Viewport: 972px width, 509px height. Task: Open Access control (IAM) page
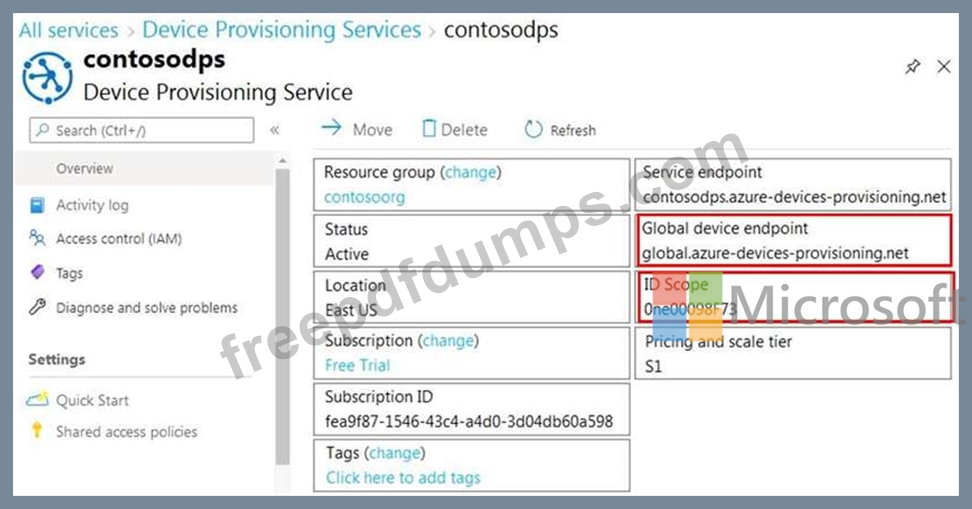pyautogui.click(x=119, y=239)
